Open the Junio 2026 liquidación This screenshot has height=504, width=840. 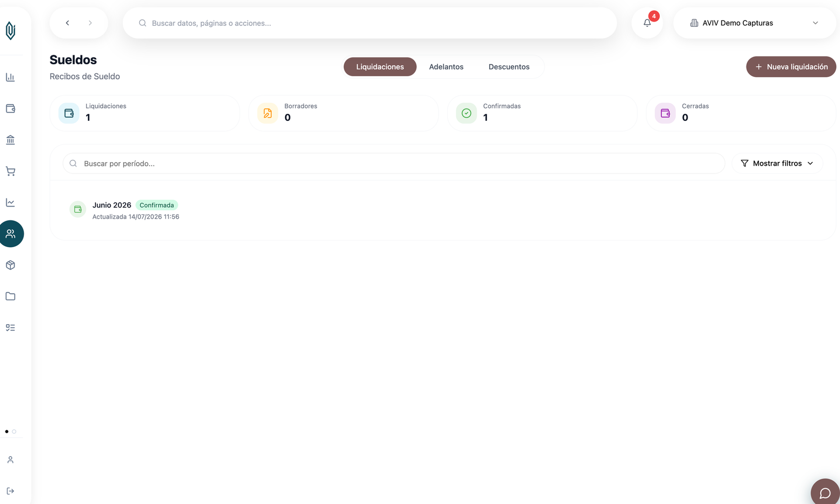(x=443, y=210)
